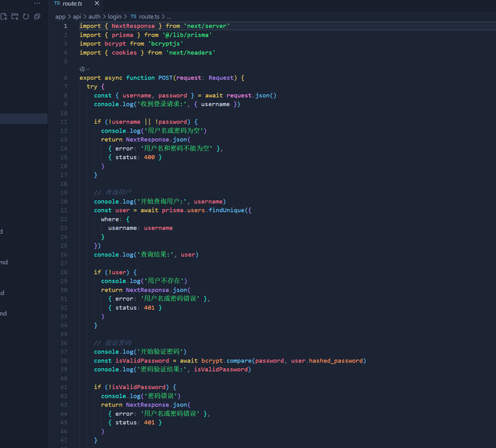The height and width of the screenshot is (448, 496).
Task: Click 'prisma' in the second import line
Action: 122,35
